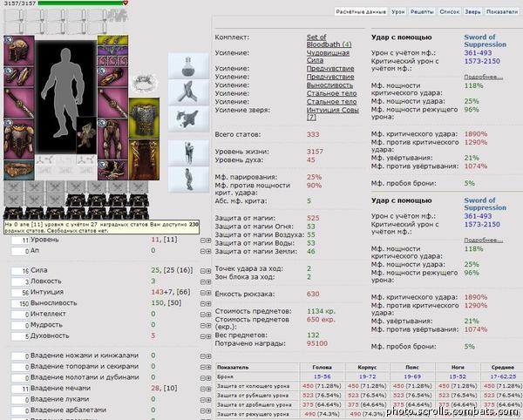This screenshot has height=420, width=523.
Task: Click the Сила input field
Action: pos(20,271)
